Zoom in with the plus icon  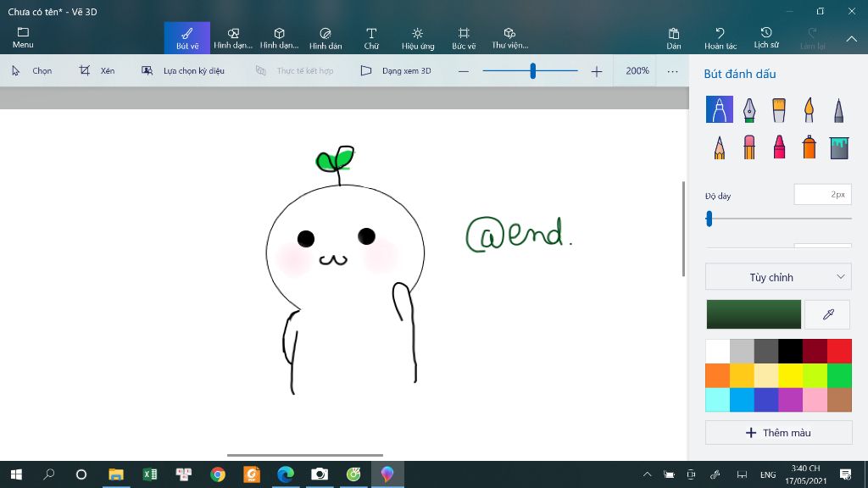[596, 71]
